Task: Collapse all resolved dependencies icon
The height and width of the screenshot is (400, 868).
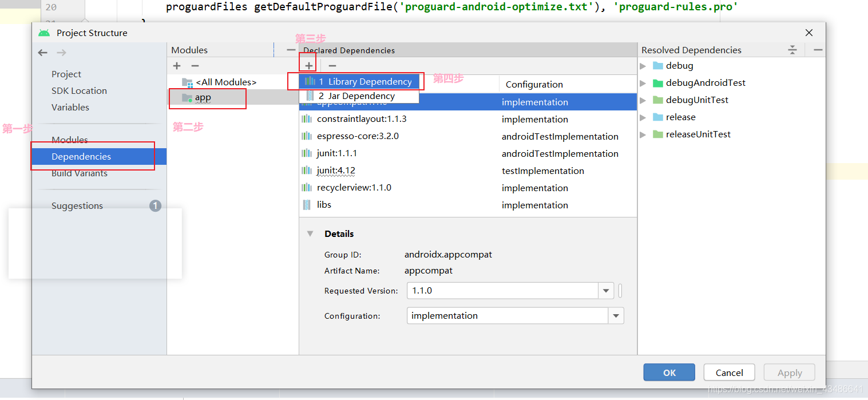Action: click(792, 50)
